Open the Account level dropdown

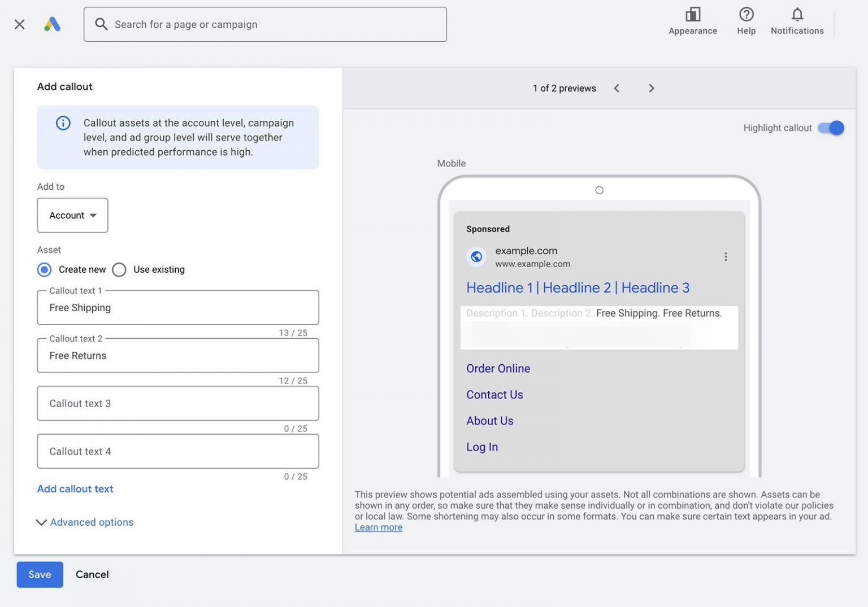pyautogui.click(x=72, y=215)
